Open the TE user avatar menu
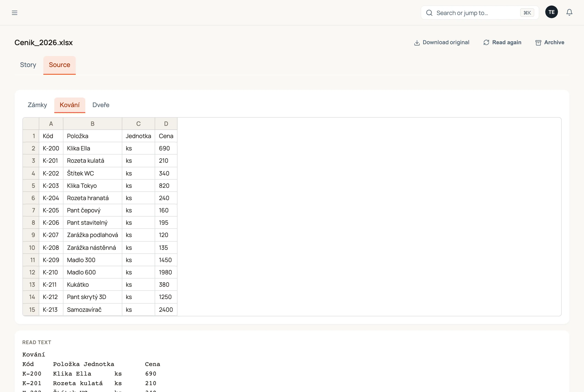The width and height of the screenshot is (584, 392). tap(551, 12)
